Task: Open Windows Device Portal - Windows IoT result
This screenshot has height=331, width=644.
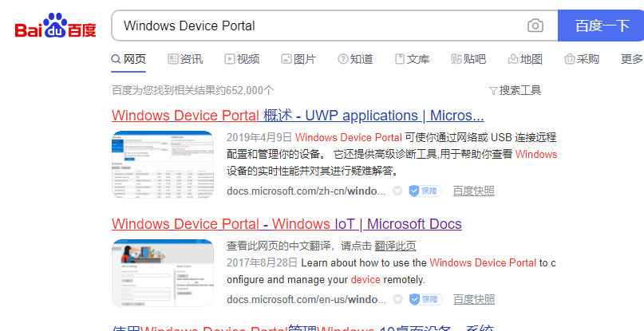Action: point(286,224)
